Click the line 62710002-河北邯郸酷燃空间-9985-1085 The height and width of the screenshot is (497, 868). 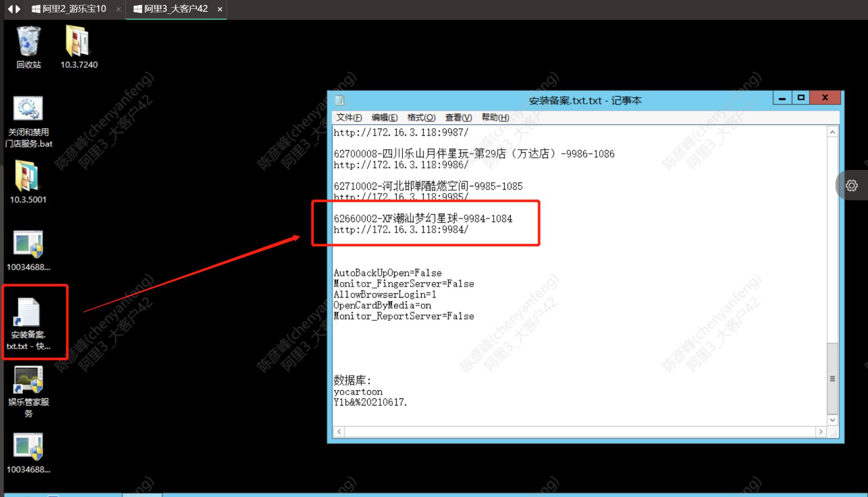click(428, 186)
